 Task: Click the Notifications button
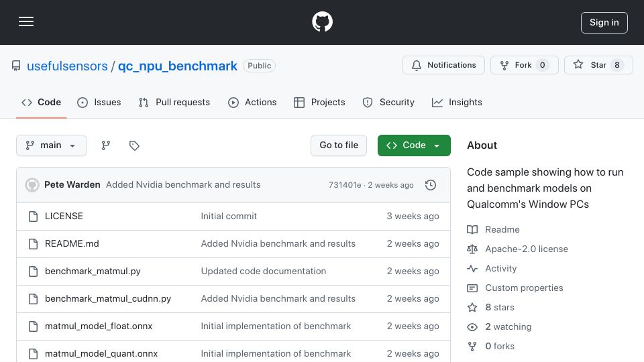coord(443,65)
